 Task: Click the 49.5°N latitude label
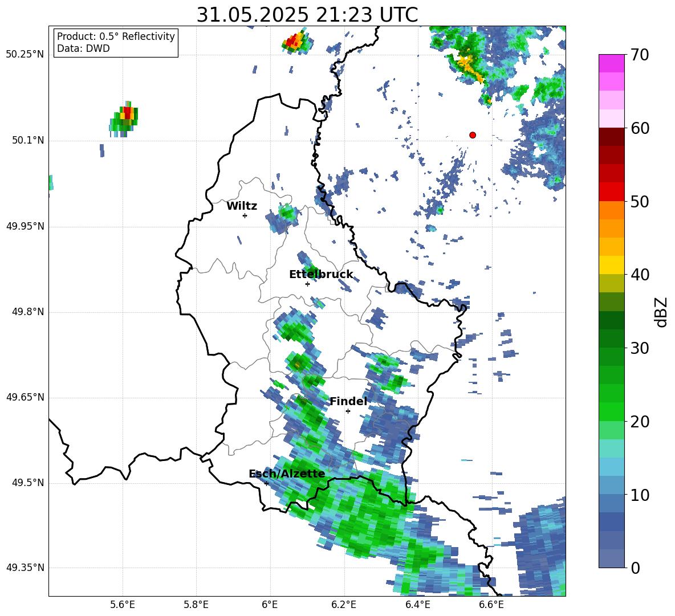click(x=28, y=483)
